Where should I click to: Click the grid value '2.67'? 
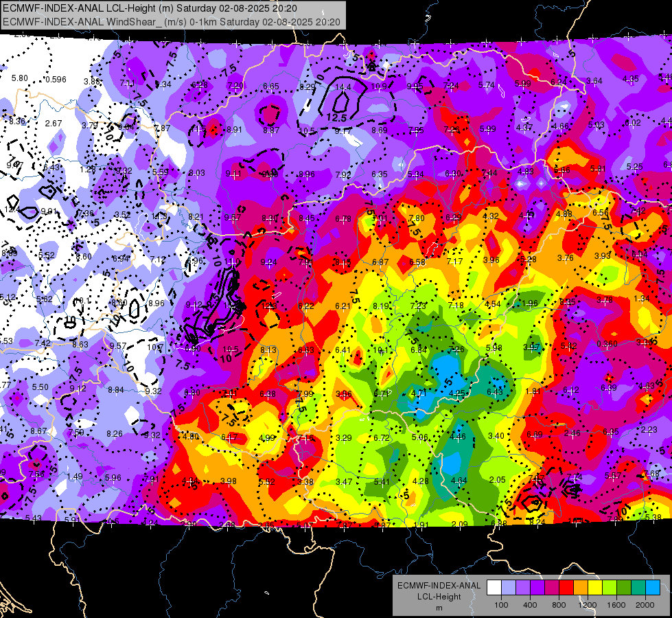[x=54, y=123]
